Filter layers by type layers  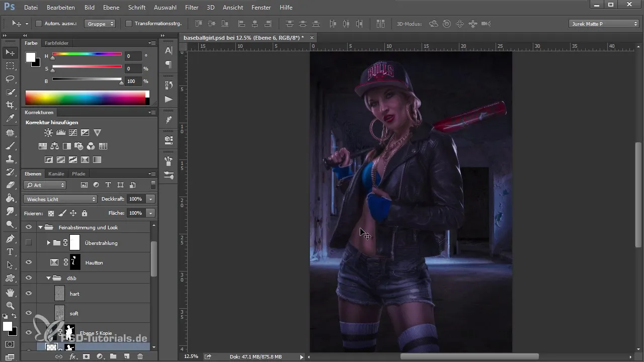click(x=108, y=185)
